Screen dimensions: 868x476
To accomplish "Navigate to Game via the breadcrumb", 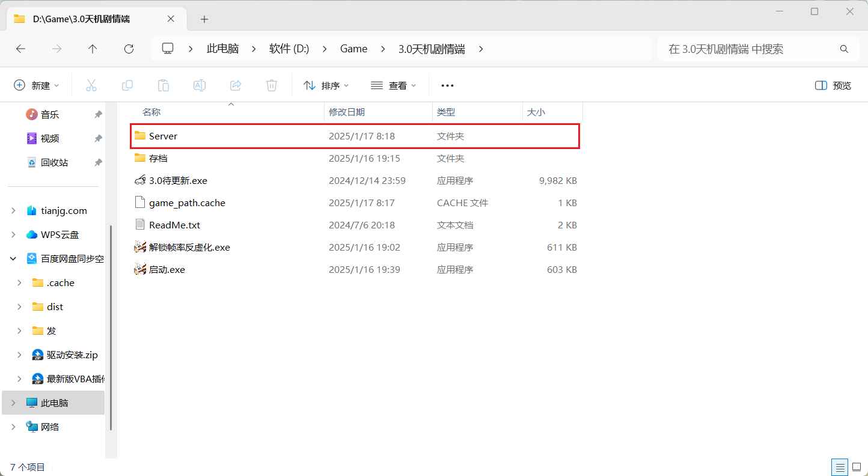I will 353,49.
